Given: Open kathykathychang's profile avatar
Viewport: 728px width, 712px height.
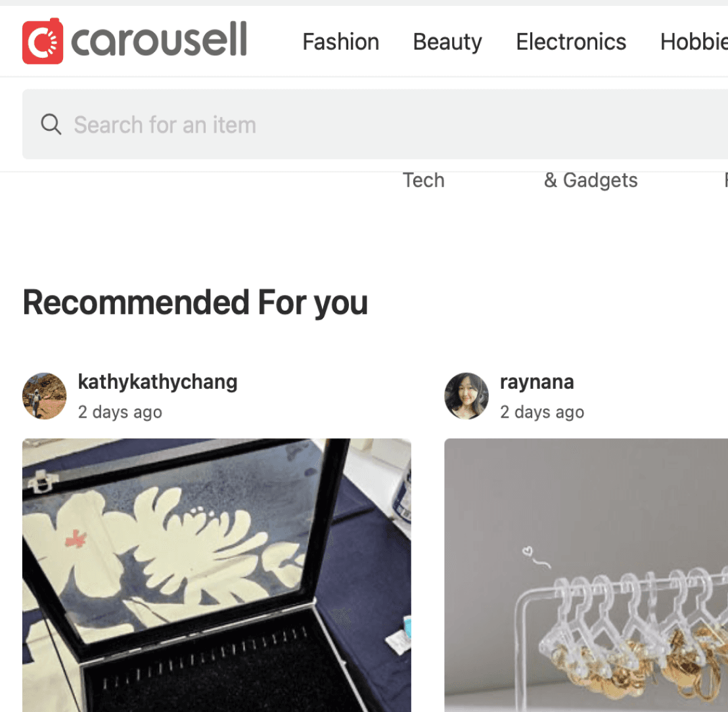Looking at the screenshot, I should tap(45, 396).
